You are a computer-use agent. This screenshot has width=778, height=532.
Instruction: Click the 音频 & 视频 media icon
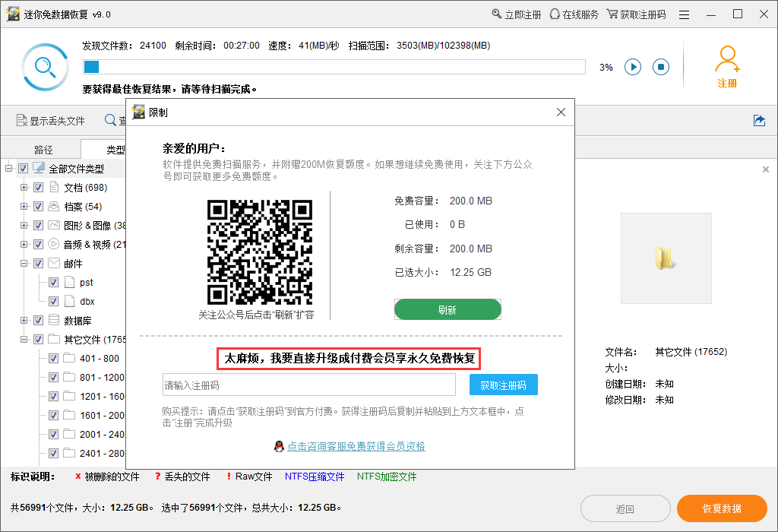click(x=54, y=244)
